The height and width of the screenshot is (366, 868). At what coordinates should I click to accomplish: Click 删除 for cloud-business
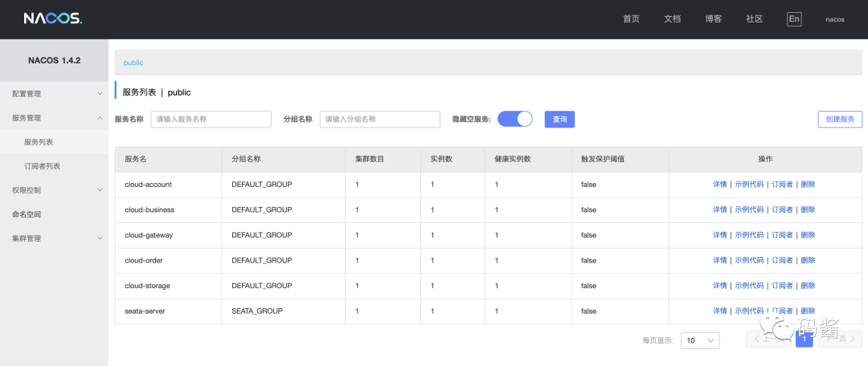pyautogui.click(x=809, y=209)
